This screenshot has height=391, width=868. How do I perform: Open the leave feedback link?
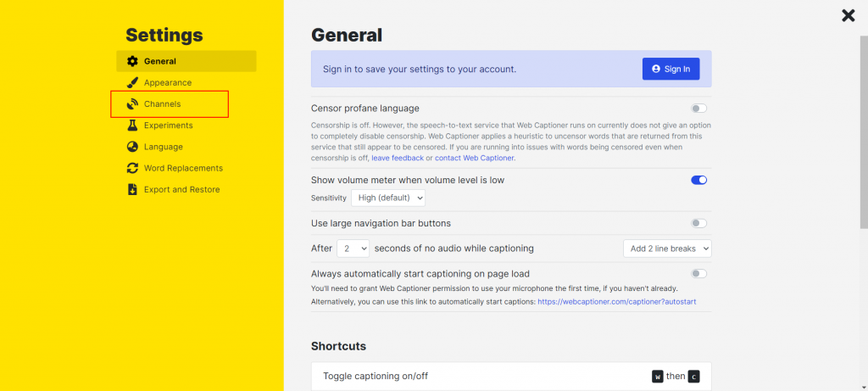pyautogui.click(x=398, y=158)
